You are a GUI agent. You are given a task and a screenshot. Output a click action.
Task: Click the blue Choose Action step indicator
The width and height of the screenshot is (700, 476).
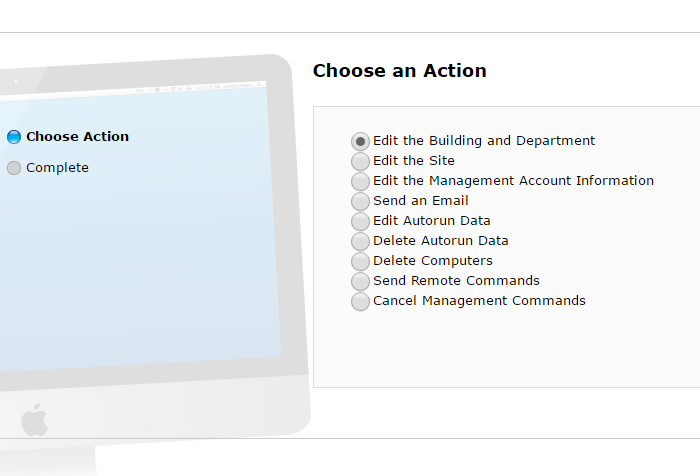(14, 137)
